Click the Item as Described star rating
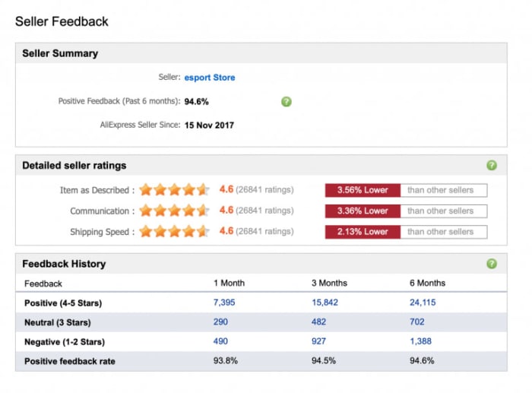Viewport: 532px width, 393px height. click(x=175, y=190)
